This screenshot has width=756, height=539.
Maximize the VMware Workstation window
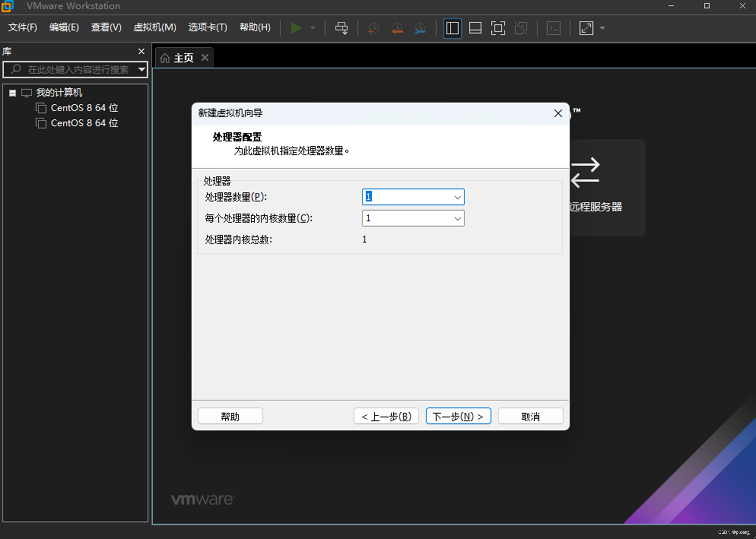pyautogui.click(x=707, y=6)
